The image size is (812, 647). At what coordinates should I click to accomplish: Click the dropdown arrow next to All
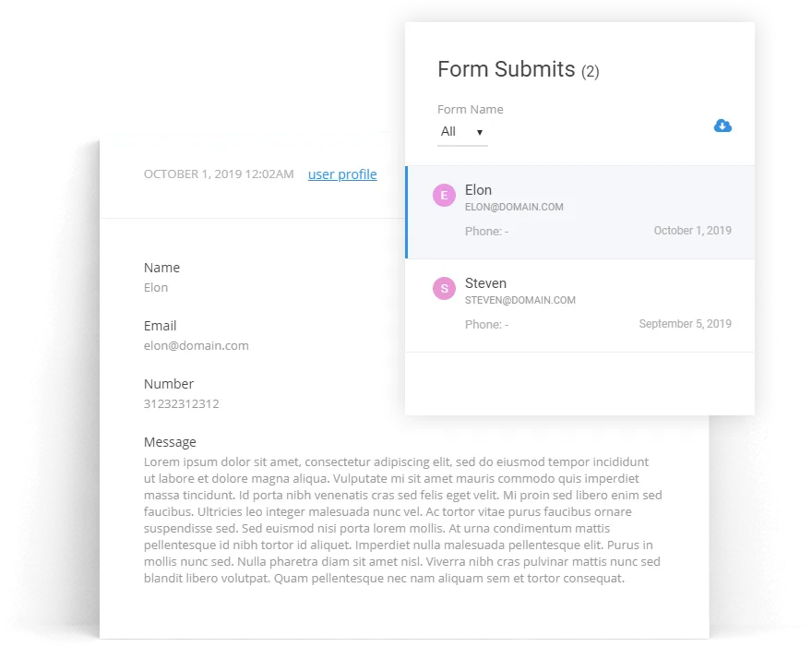pyautogui.click(x=480, y=133)
